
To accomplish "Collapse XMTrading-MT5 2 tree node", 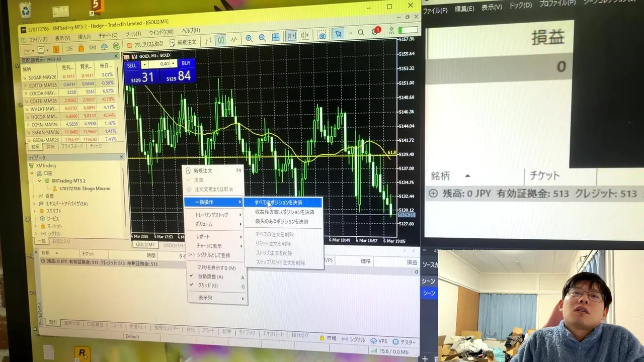I will point(40,181).
